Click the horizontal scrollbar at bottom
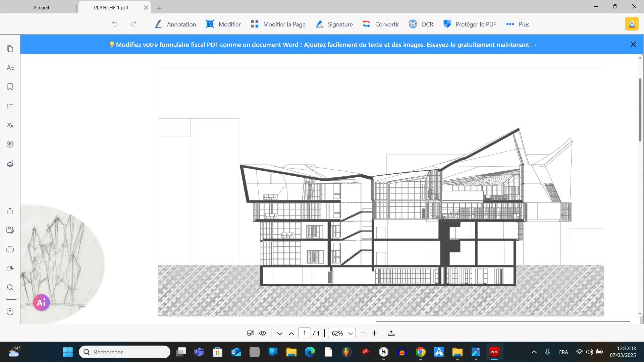 click(502, 321)
